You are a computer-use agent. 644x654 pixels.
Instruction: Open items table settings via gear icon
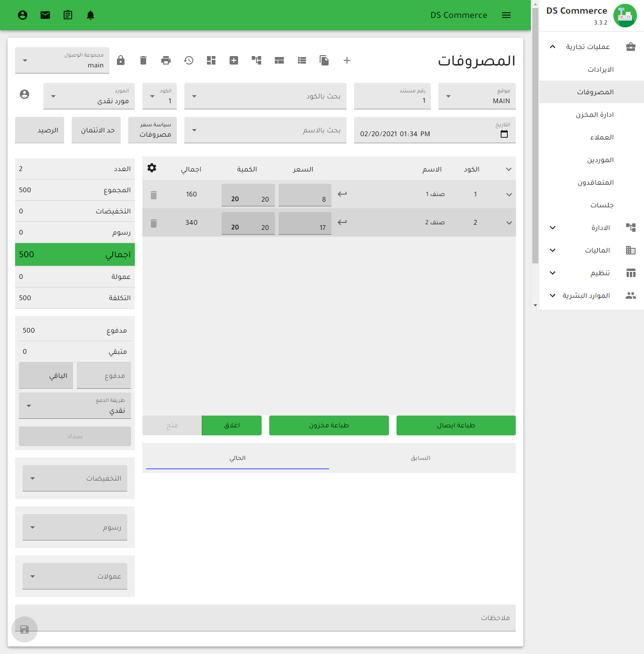(x=152, y=168)
